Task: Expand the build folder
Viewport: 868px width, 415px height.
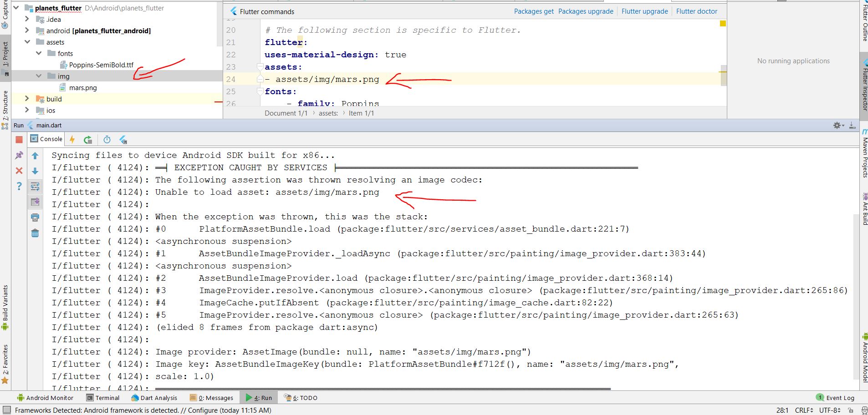Action: pyautogui.click(x=27, y=99)
